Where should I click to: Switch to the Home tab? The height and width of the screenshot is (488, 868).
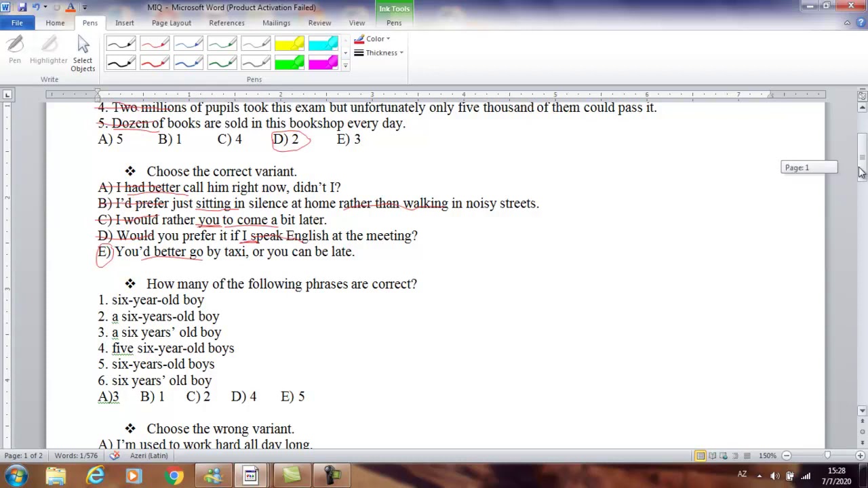coord(55,23)
